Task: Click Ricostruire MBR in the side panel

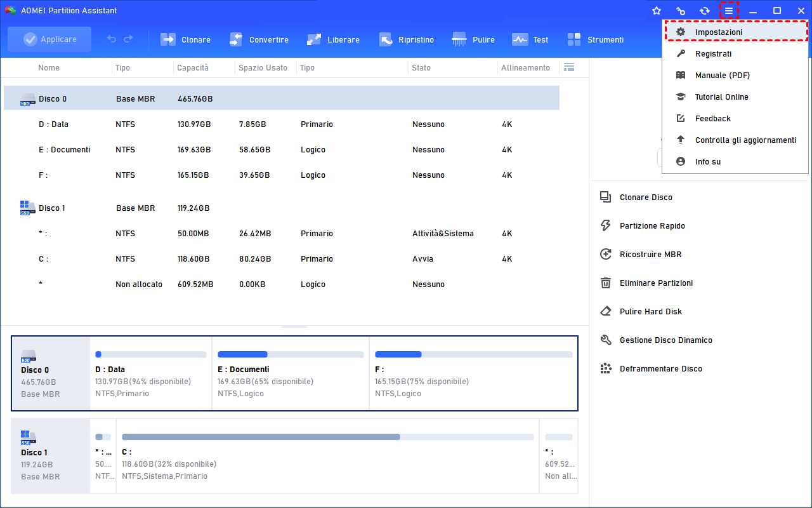Action: 641,255
